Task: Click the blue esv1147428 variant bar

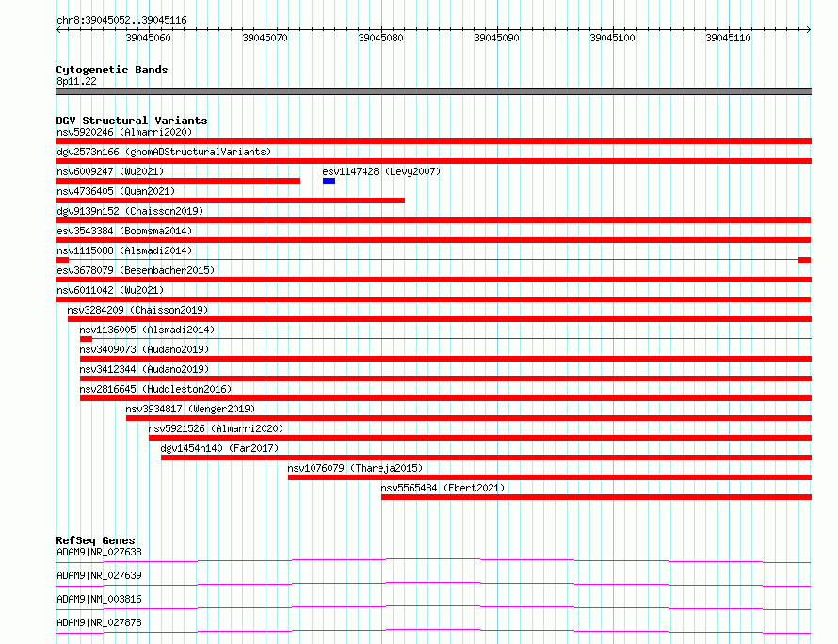Action: (x=329, y=181)
